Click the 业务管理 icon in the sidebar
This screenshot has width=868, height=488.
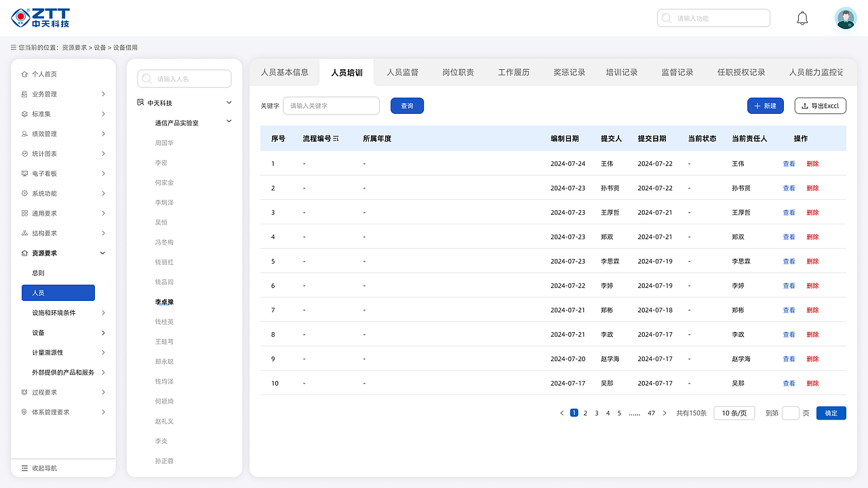[24, 94]
